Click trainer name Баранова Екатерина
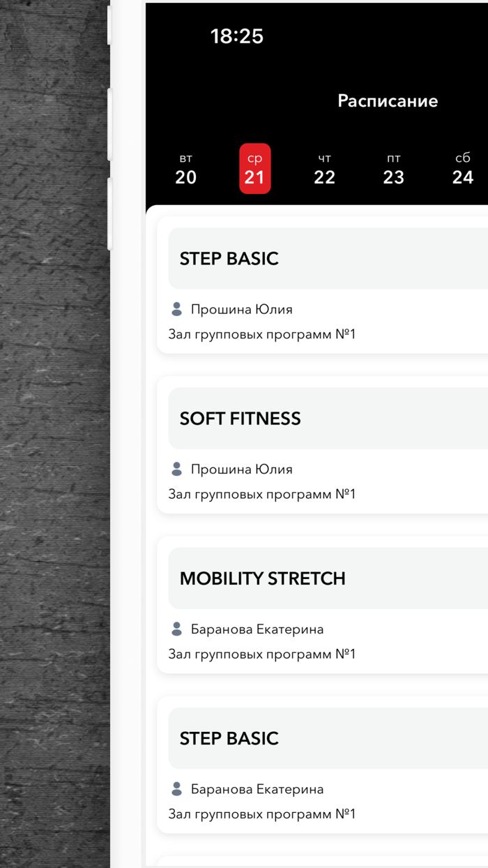Viewport: 488px width, 868px height. click(257, 629)
